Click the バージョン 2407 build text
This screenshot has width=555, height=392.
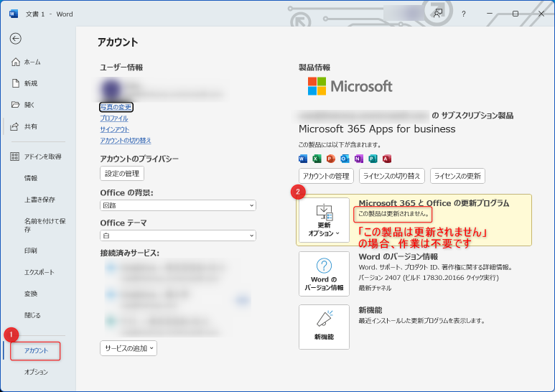(x=429, y=278)
